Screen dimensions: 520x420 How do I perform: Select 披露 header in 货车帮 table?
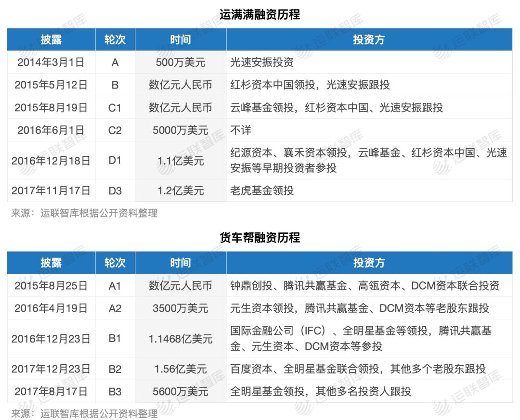pos(52,263)
